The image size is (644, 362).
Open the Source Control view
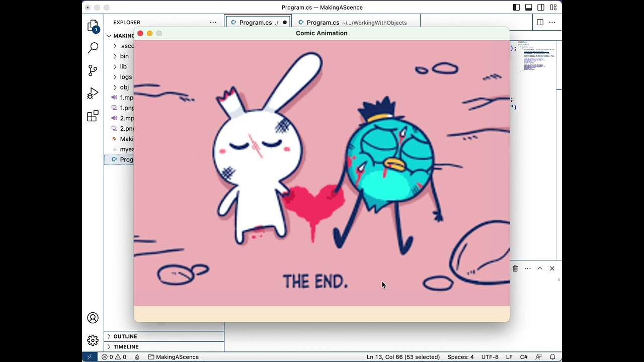point(93,70)
